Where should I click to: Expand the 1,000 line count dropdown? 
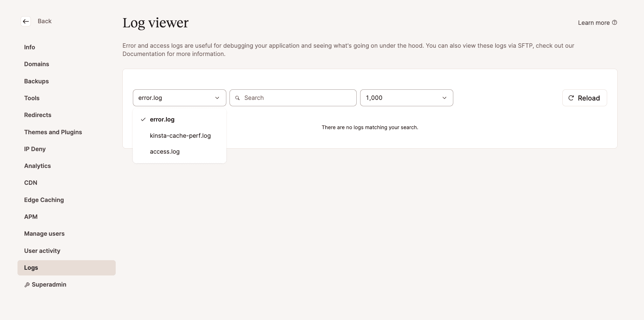point(406,98)
